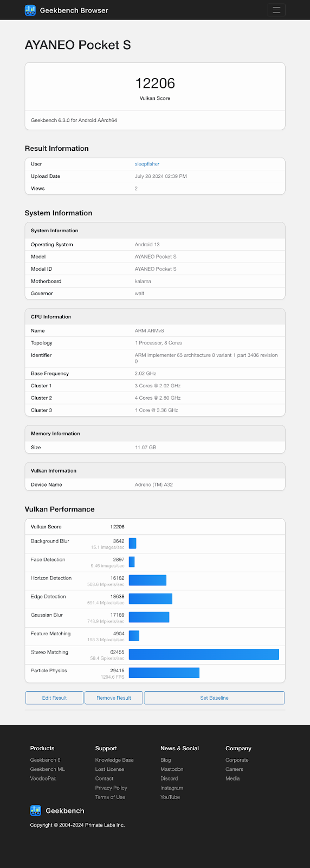Open the hamburger navigation menu

276,10
